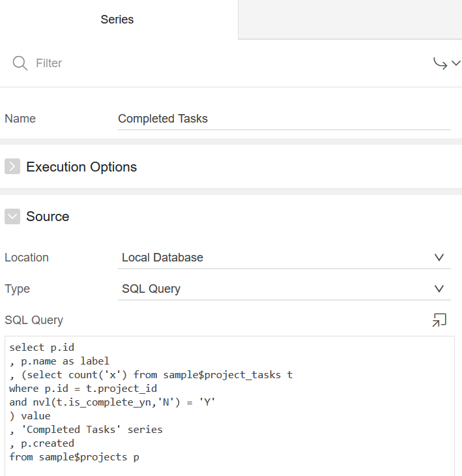Expand the Execution Options section chevron

[12, 167]
